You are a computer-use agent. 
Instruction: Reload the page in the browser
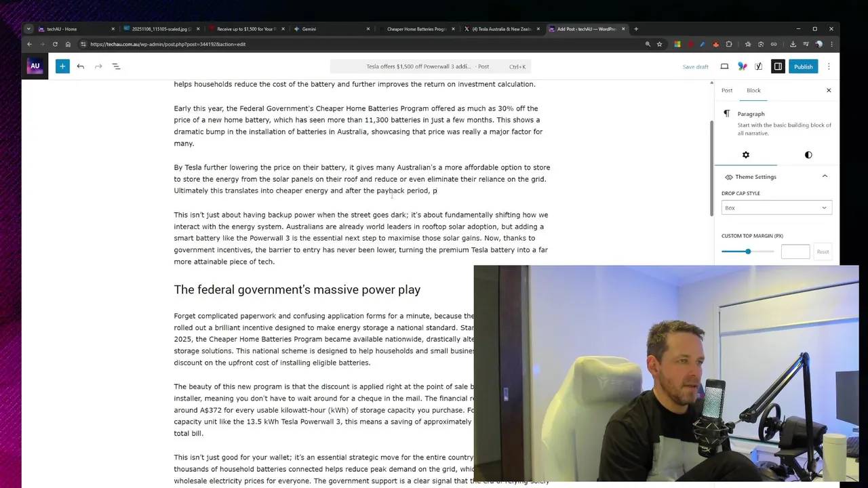tap(55, 44)
